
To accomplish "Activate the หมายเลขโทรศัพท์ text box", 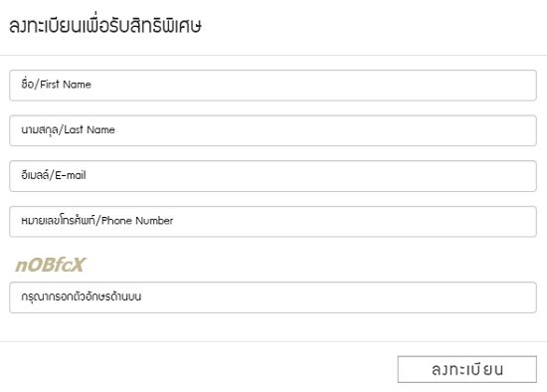I will 273,222.
